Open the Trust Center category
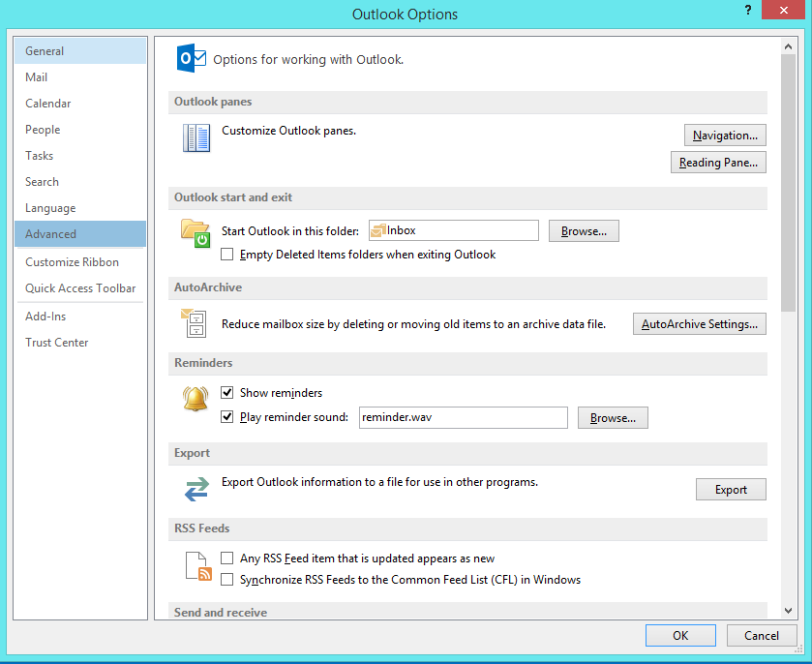812x664 pixels. pyautogui.click(x=56, y=343)
